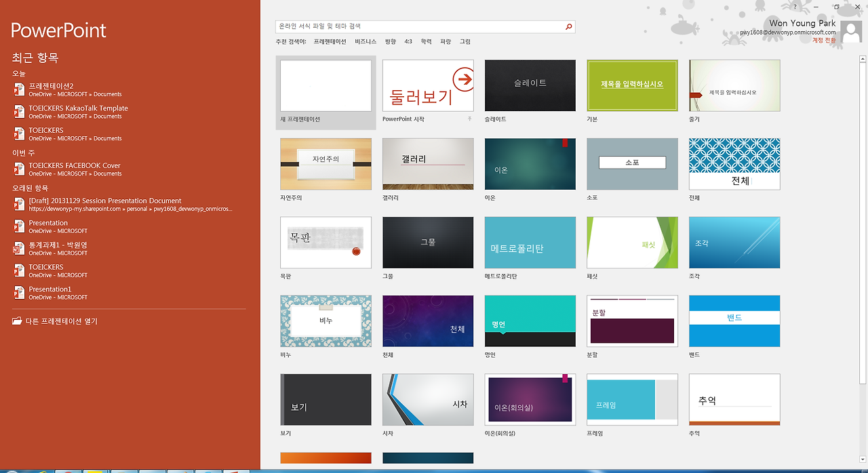Image resolution: width=868 pixels, height=473 pixels.
Task: Choose suggested search 4:3
Action: 408,42
